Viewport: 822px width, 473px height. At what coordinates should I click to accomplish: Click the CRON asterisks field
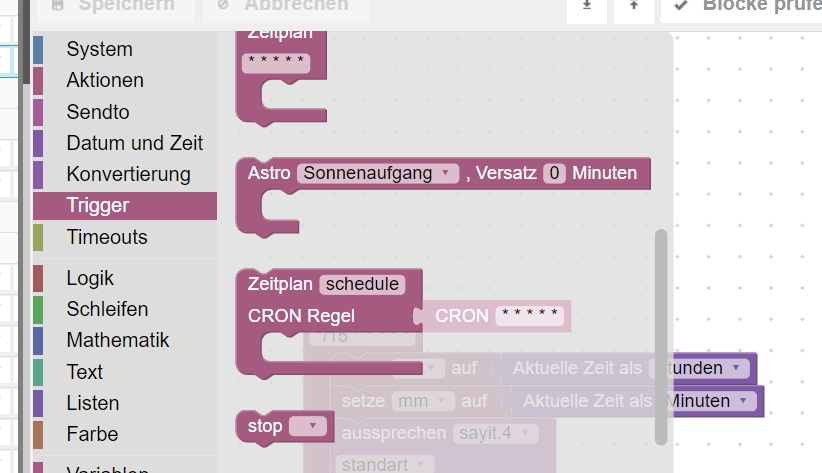[x=529, y=315]
